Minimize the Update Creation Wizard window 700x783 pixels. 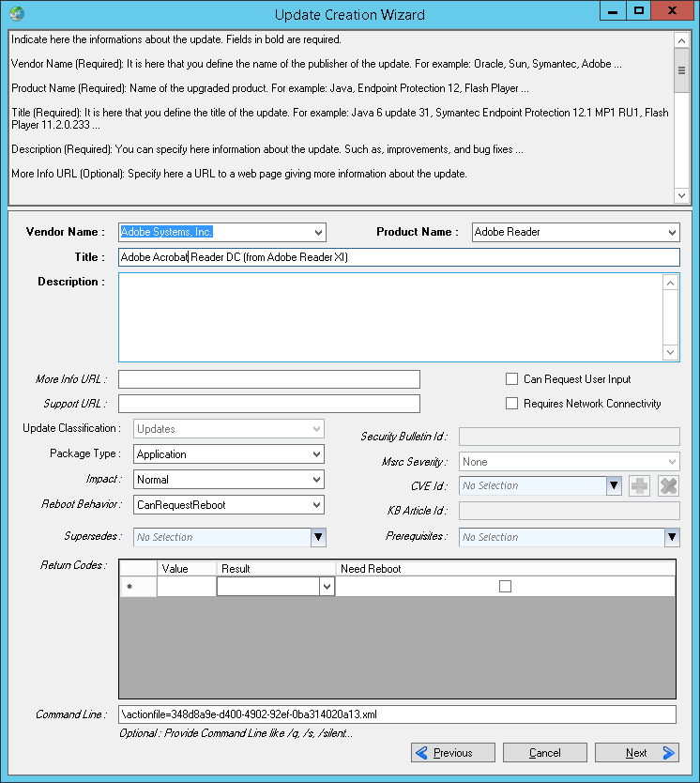[613, 11]
